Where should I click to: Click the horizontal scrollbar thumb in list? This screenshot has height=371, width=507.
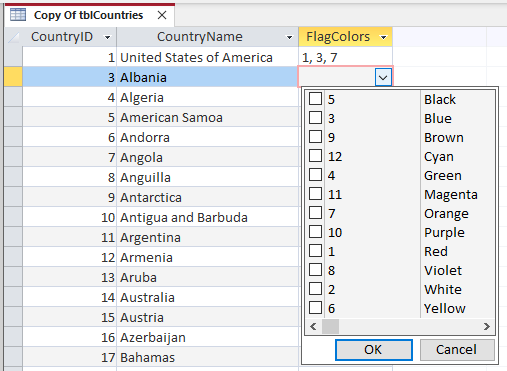(330, 326)
